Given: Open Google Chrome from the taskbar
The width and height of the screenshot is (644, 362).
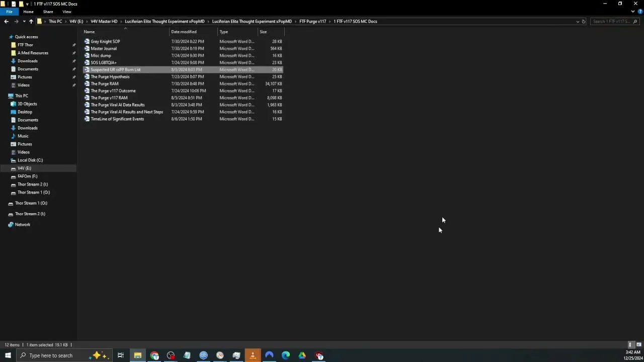Looking at the screenshot, I should tap(154, 355).
